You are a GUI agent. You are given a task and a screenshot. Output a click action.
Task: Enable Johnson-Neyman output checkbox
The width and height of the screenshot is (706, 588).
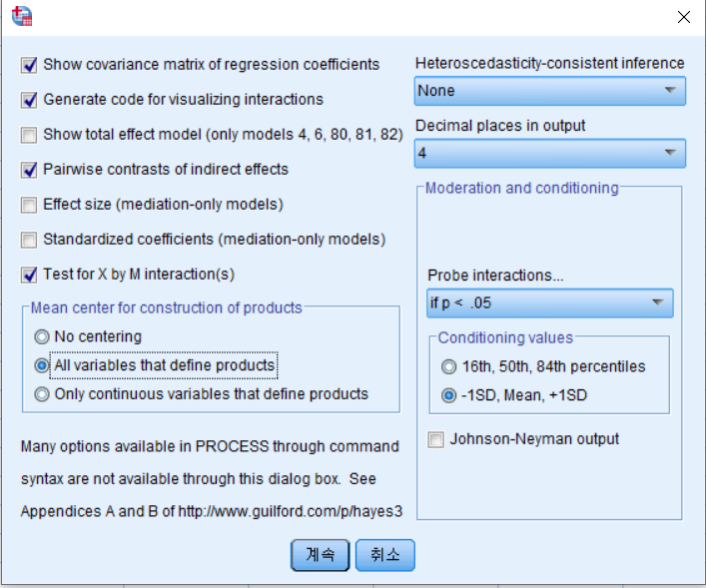coord(436,439)
